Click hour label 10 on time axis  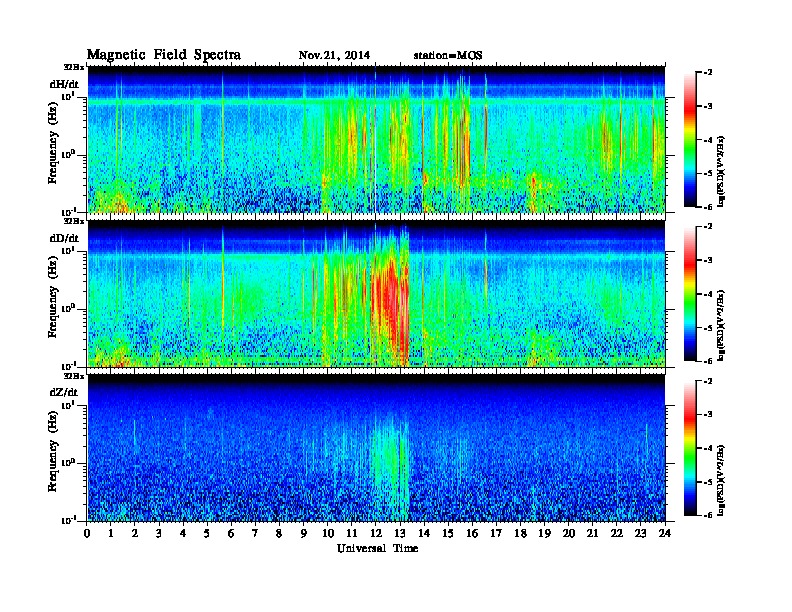(328, 534)
